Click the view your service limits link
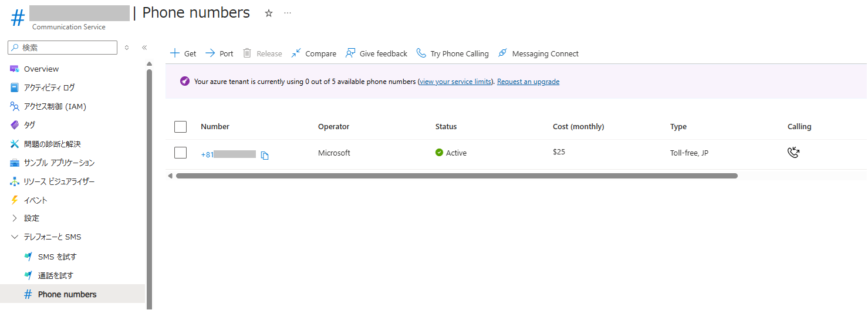 coord(455,82)
